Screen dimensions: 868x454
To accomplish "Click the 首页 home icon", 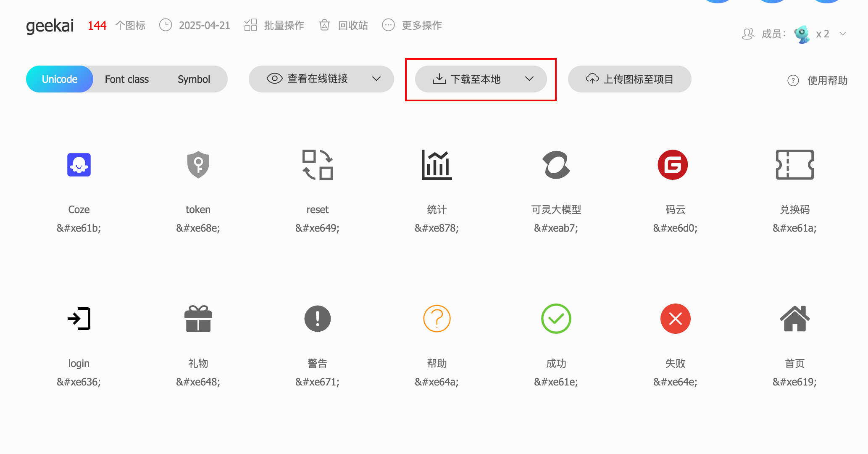I will click(x=794, y=319).
